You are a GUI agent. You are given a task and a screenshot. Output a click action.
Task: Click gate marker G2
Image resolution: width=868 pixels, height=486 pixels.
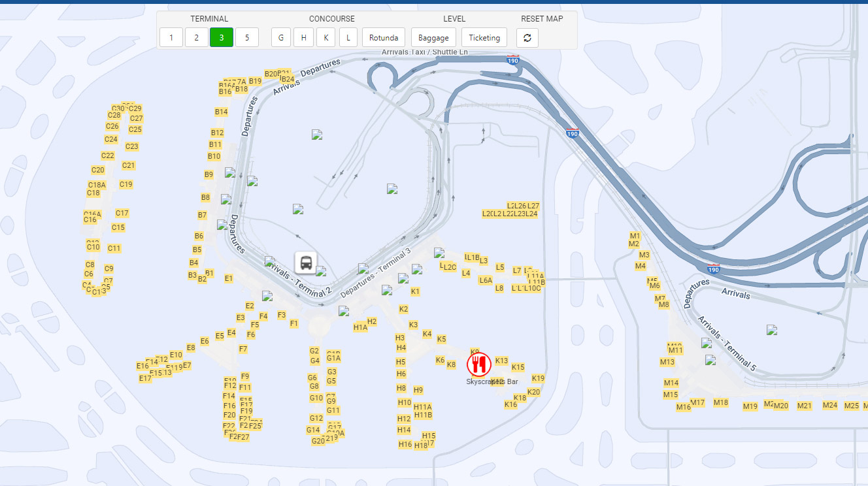[314, 351]
